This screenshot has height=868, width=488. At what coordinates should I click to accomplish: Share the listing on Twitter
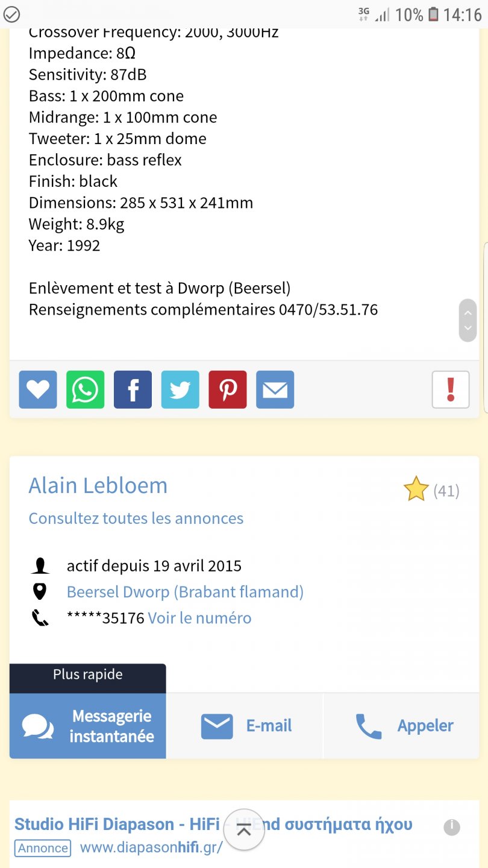[180, 389]
